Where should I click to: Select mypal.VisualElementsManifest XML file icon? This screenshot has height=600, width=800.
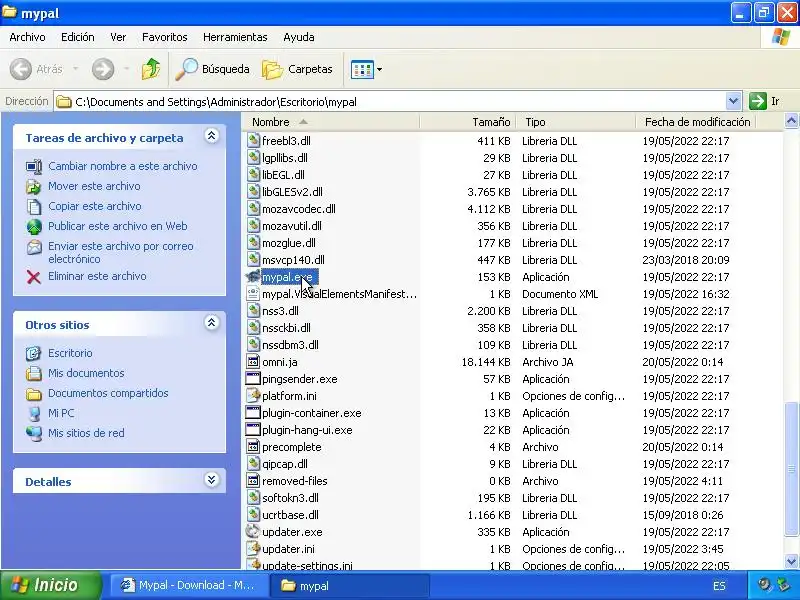[x=253, y=294]
